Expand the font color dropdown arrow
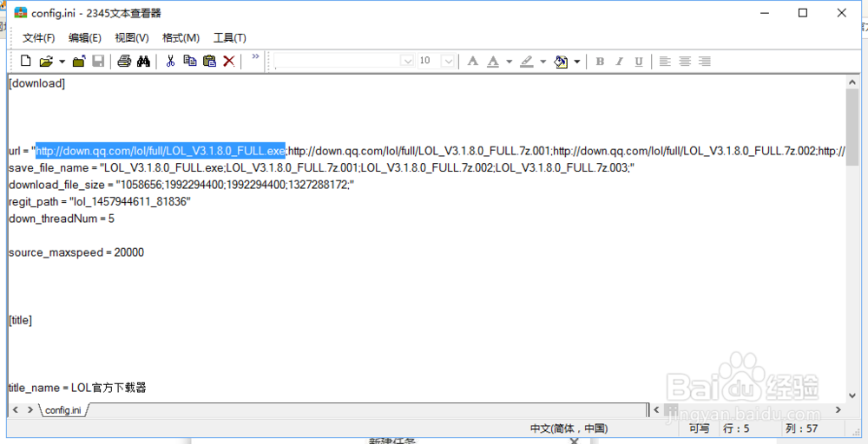This screenshot has height=444, width=868. click(x=509, y=62)
